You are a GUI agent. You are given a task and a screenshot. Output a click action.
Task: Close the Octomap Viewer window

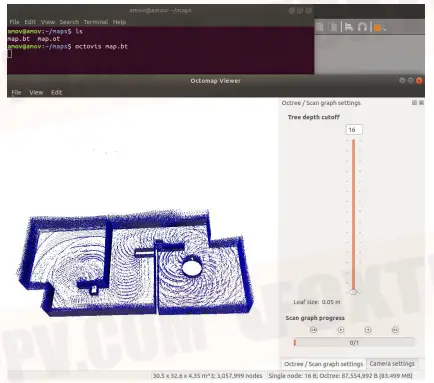click(x=419, y=80)
